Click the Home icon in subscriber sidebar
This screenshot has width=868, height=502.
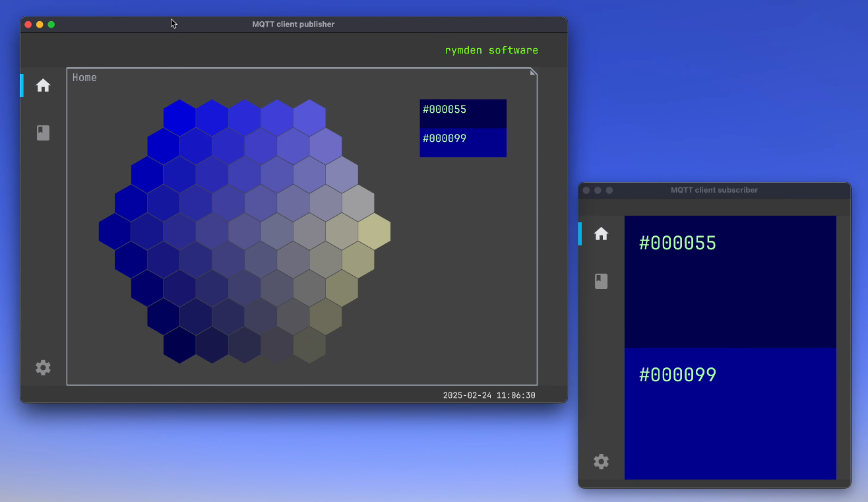(601, 234)
